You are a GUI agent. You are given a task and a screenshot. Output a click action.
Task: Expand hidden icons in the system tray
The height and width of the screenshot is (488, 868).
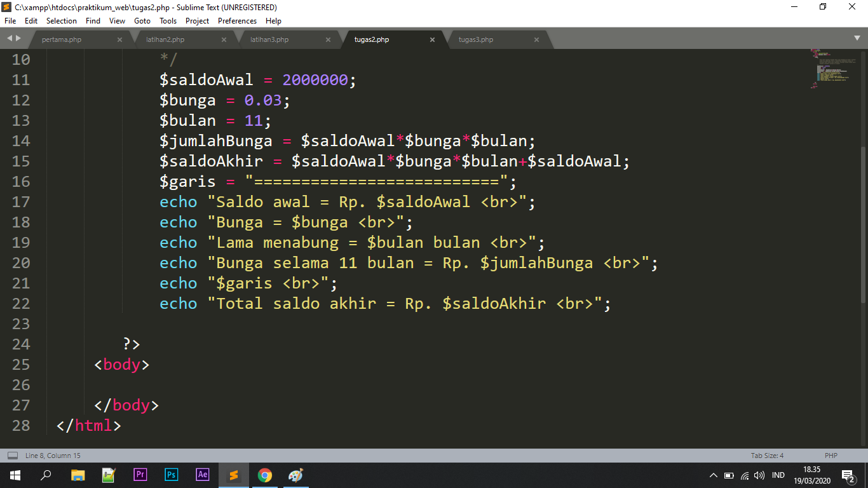pyautogui.click(x=714, y=475)
